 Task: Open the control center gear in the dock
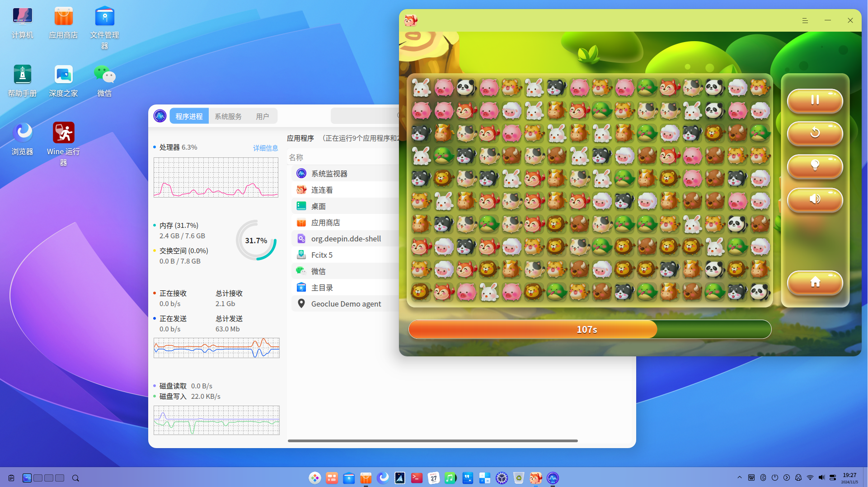coord(502,478)
